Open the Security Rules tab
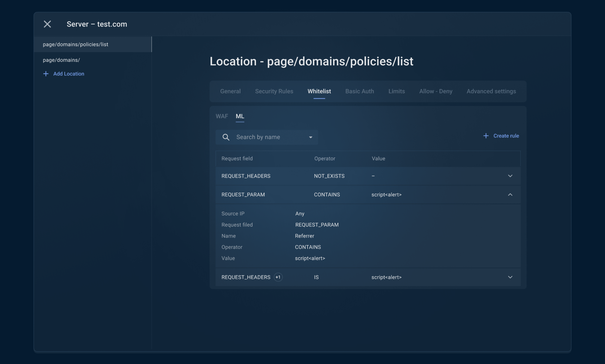The height and width of the screenshot is (364, 605). 274,91
